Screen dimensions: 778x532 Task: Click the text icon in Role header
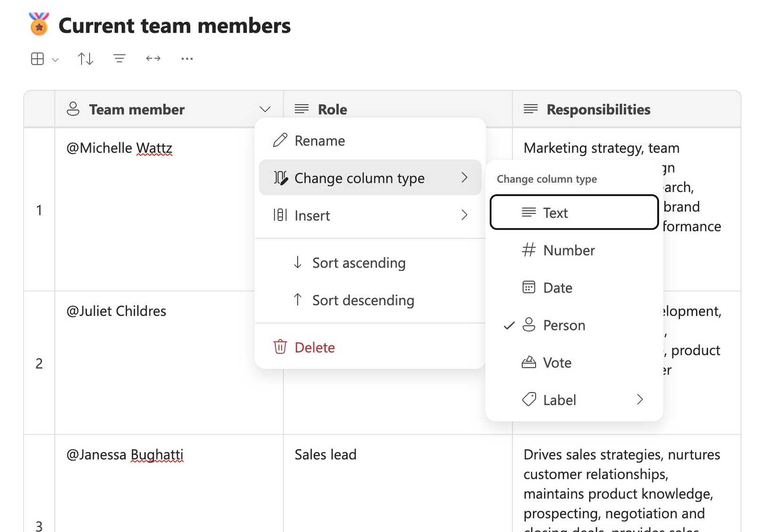(302, 109)
